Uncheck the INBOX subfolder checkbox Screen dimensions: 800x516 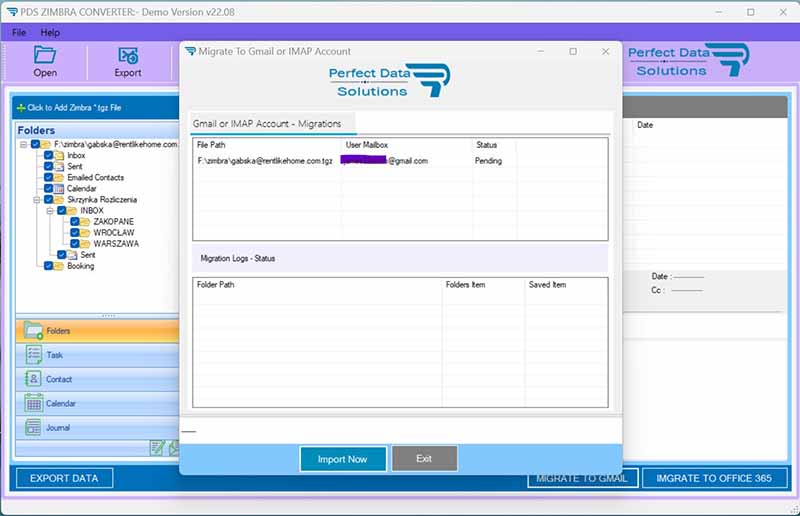[62, 210]
